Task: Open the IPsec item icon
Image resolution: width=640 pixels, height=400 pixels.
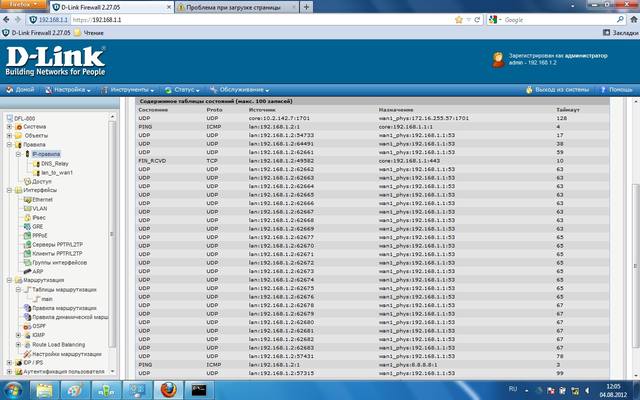Action: click(27, 218)
